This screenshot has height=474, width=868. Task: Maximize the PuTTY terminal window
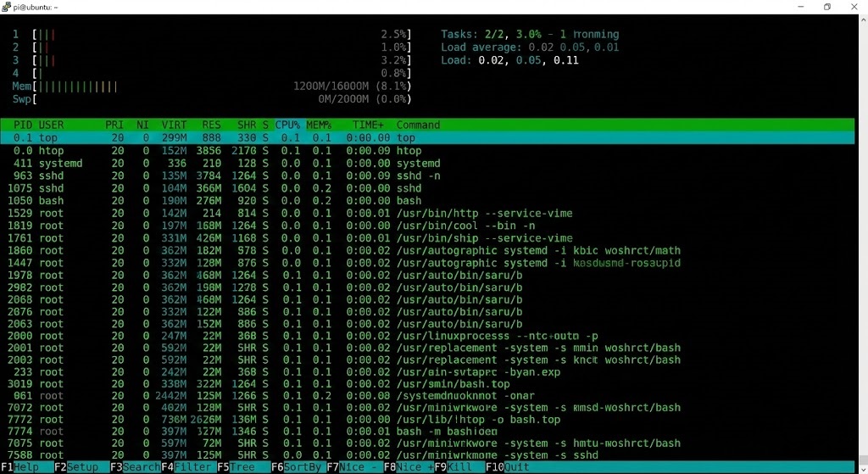tap(827, 7)
